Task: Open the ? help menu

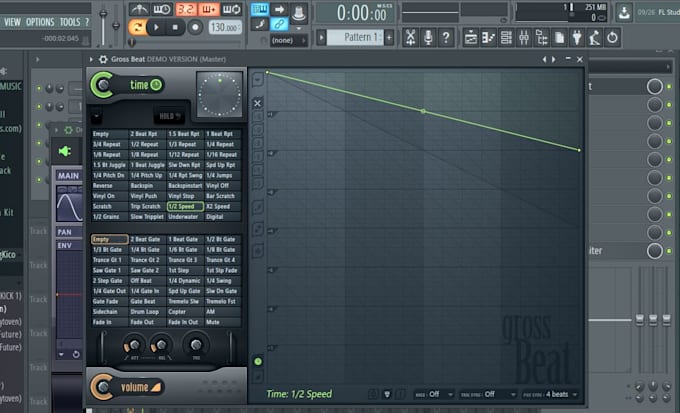Action: pyautogui.click(x=87, y=22)
